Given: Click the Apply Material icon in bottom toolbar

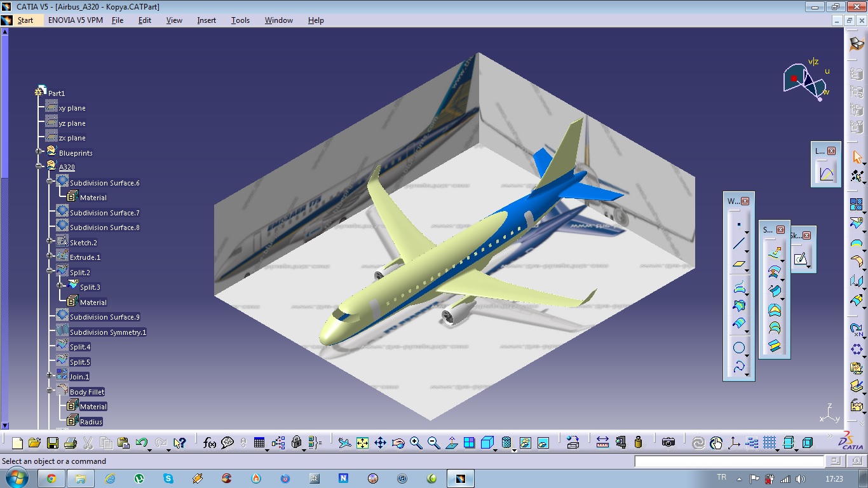Looking at the screenshot, I should (573, 443).
